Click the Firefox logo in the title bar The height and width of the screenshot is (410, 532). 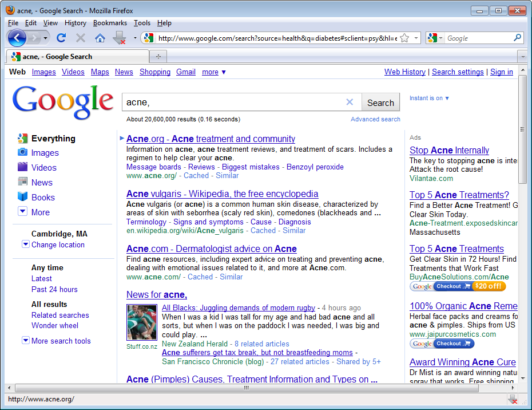[10, 10]
